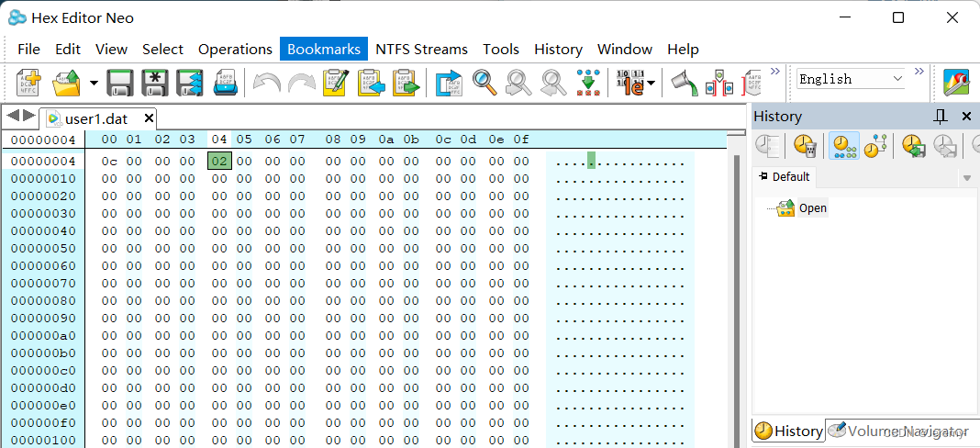Screen dimensions: 980x448
Task: Click the greyed load history clock icon
Action: pyautogui.click(x=944, y=145)
